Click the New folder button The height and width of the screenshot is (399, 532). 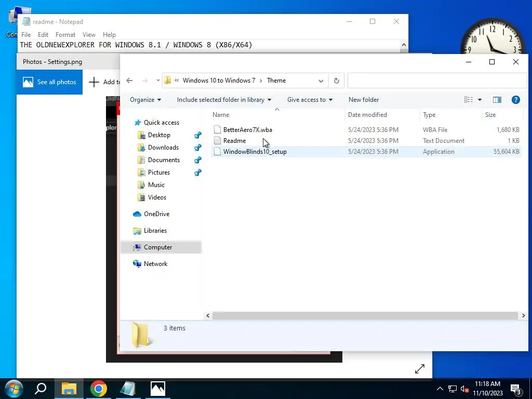tap(364, 100)
